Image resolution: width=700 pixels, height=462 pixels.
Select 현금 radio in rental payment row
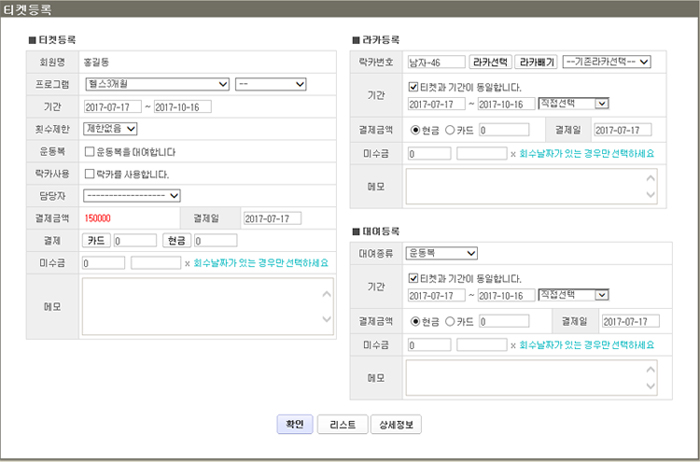click(415, 322)
